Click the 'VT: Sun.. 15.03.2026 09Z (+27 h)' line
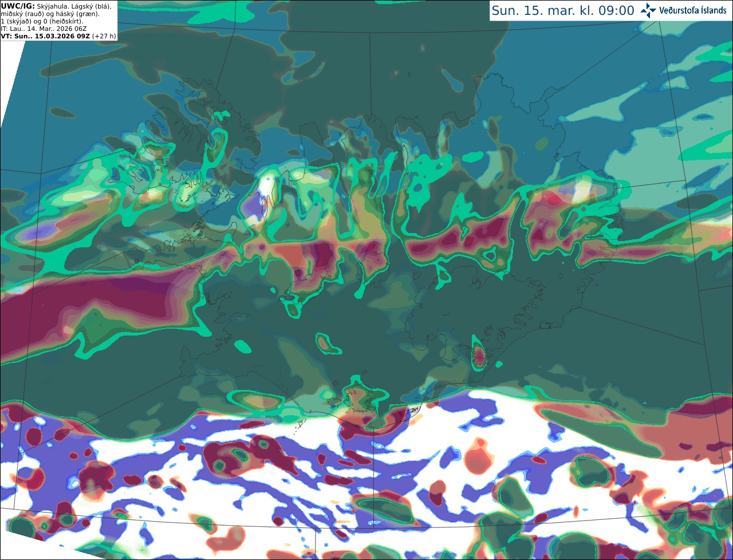 (x=58, y=36)
